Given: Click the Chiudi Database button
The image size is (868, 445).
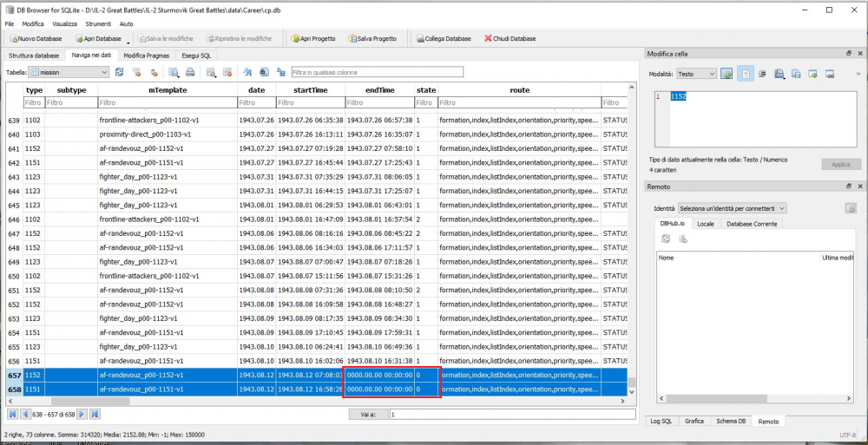Looking at the screenshot, I should pyautogui.click(x=510, y=39).
